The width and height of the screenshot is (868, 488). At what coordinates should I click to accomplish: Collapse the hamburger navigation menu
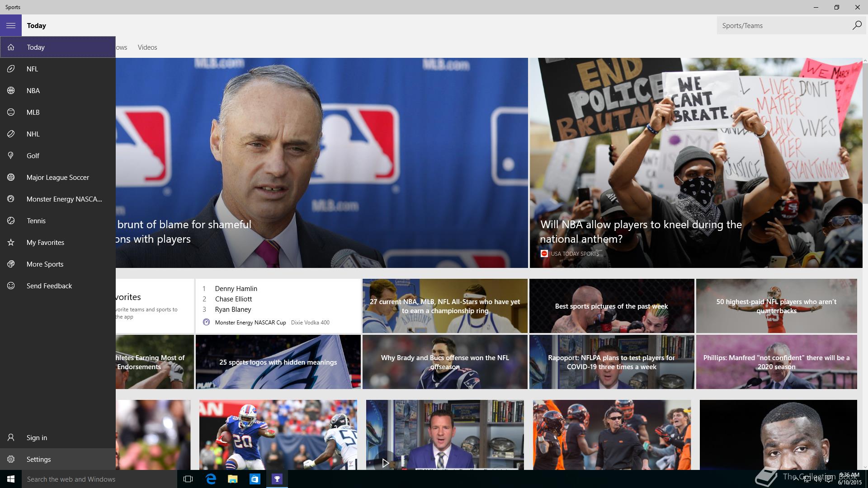point(11,25)
